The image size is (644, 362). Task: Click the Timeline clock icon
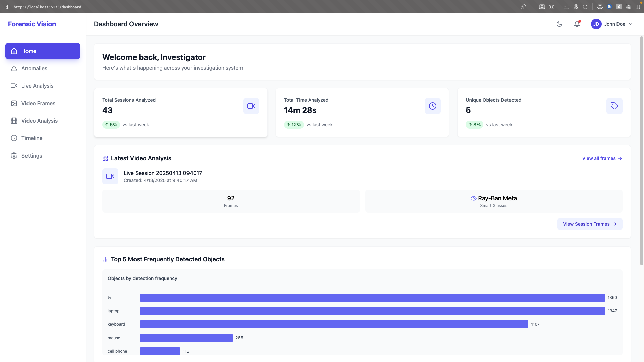(14, 138)
